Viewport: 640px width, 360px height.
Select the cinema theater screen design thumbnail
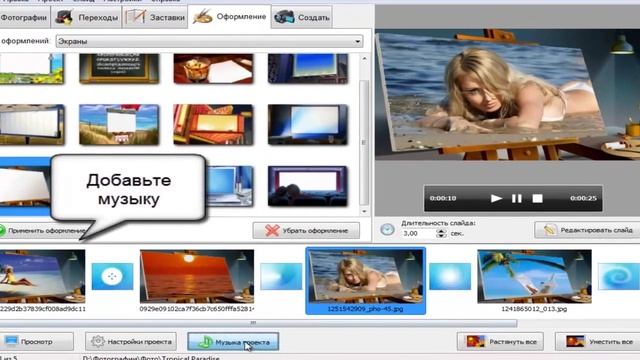point(308,186)
